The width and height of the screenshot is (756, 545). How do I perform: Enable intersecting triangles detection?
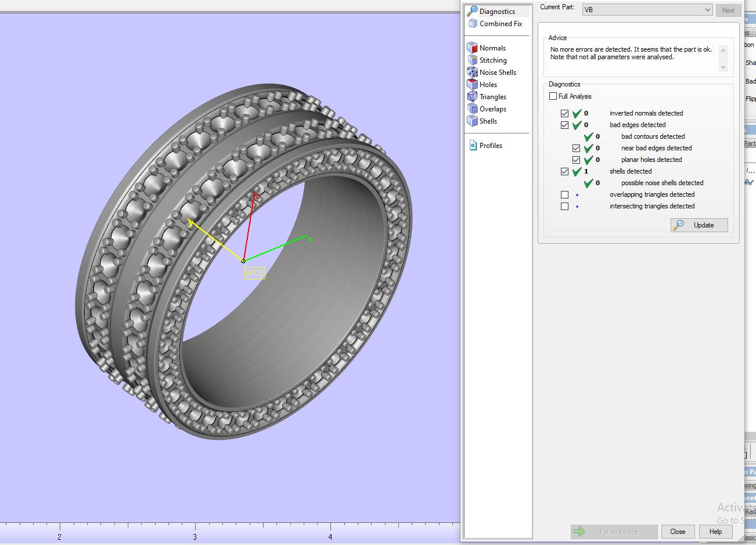click(564, 206)
